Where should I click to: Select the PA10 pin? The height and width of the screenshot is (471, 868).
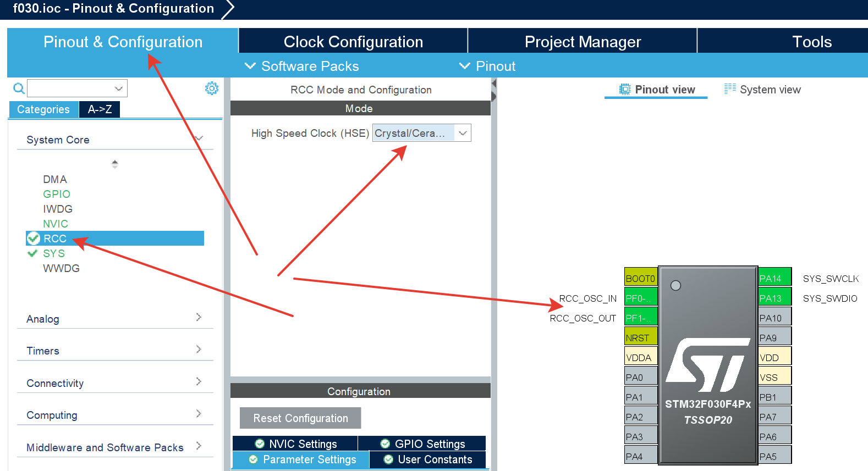point(774,318)
